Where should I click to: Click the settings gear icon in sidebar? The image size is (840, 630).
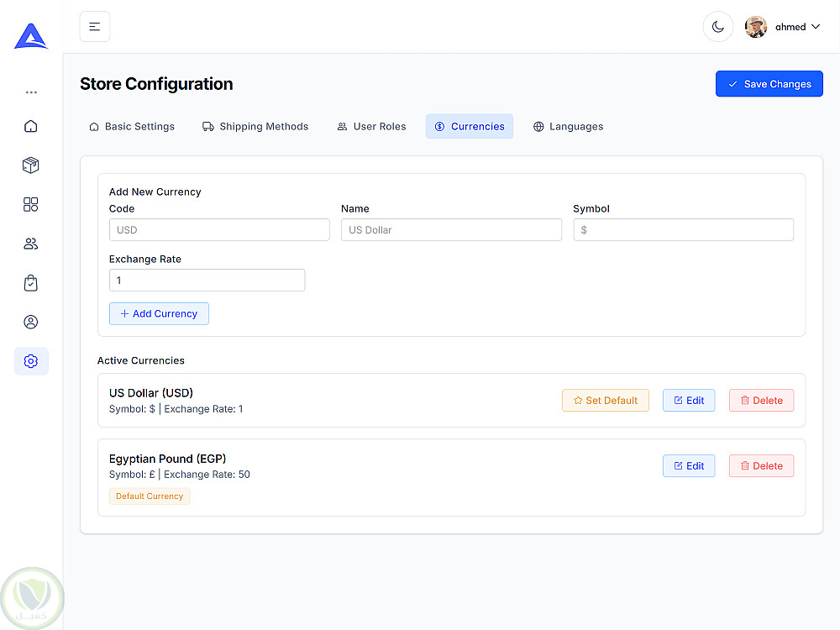tap(31, 361)
